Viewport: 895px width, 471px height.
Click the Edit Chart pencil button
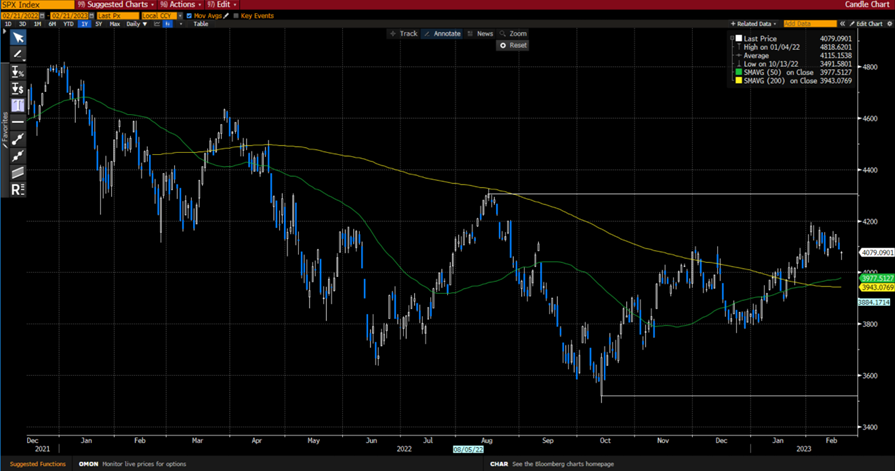point(866,24)
